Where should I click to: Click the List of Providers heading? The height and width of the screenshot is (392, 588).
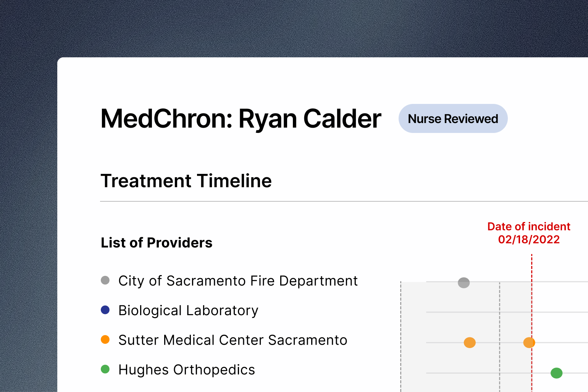click(157, 243)
